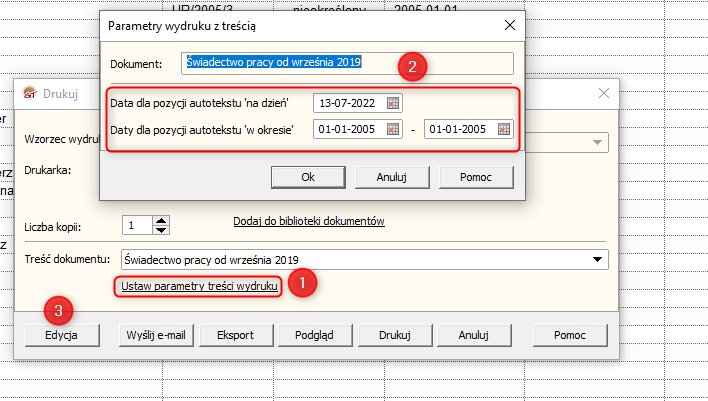The height and width of the screenshot is (401, 708).
Task: Confirm parameters with Ok button
Action: [308, 177]
